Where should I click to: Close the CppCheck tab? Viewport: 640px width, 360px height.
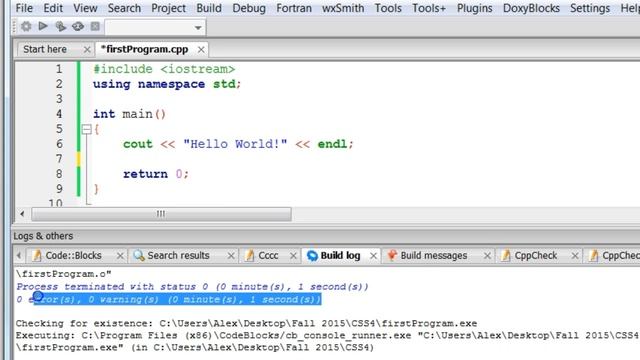point(575,256)
